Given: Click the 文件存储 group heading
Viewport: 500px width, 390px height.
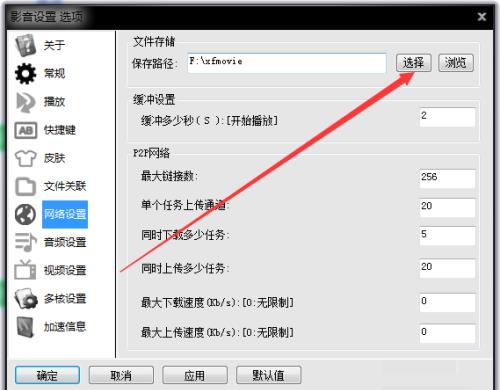Looking at the screenshot, I should pos(154,42).
